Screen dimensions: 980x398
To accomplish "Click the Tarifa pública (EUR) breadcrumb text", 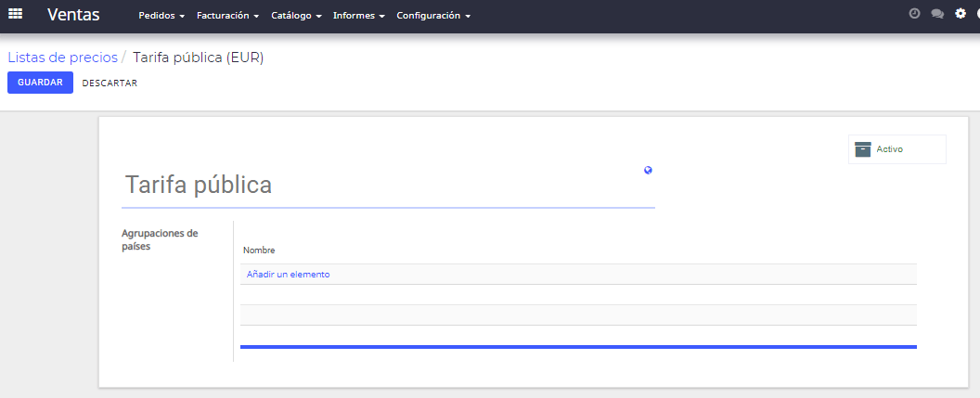I will (x=198, y=58).
